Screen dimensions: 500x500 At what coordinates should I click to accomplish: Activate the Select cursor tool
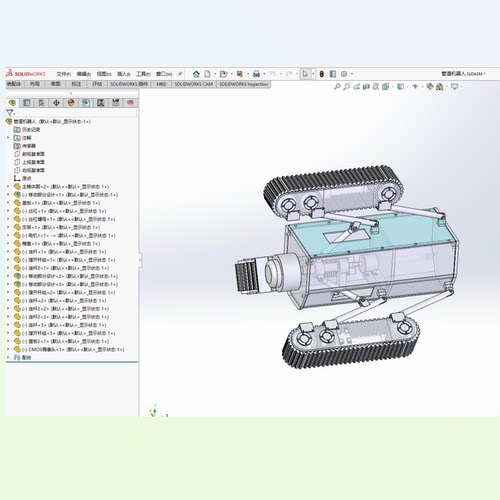pos(305,74)
